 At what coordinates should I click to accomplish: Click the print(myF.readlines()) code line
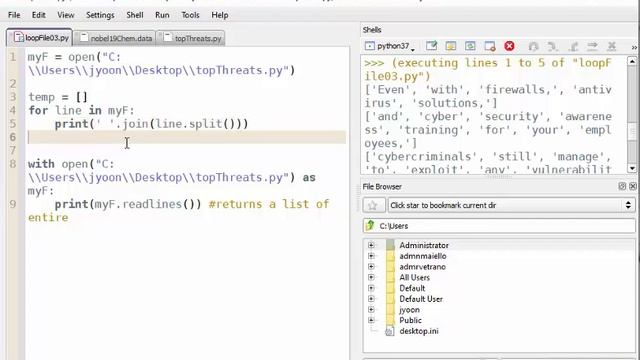(128, 204)
